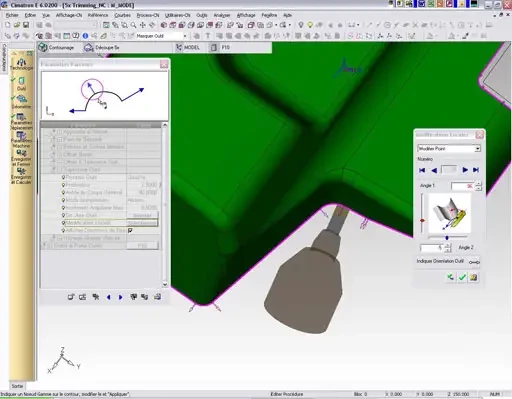Open the Outil step in the guide sidebar

[x=21, y=84]
